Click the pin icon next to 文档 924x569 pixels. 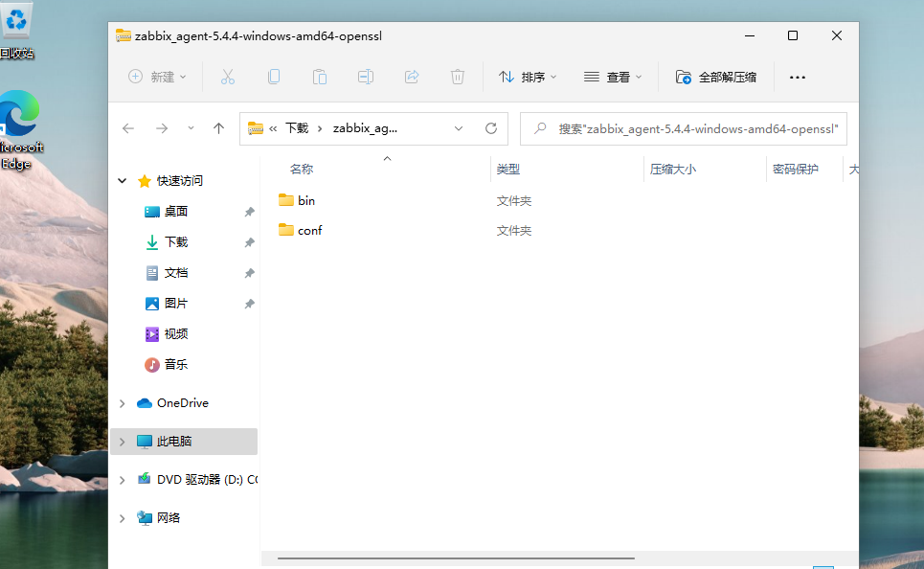click(249, 273)
